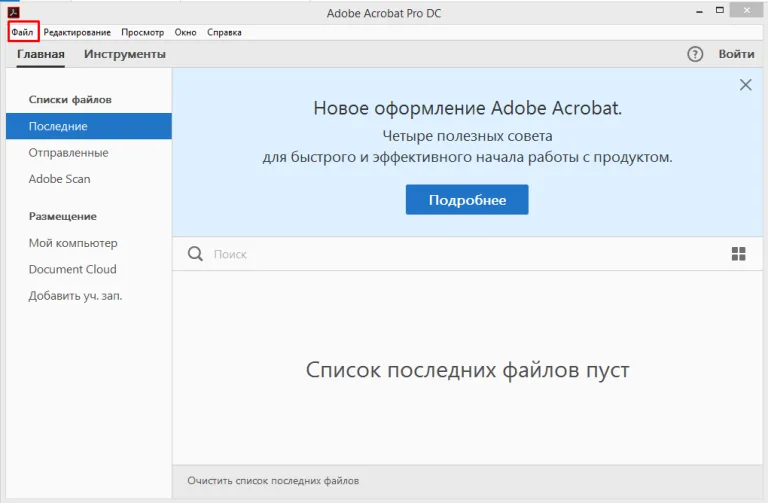Click the Подробнее button
768x503 pixels.
[x=467, y=199]
